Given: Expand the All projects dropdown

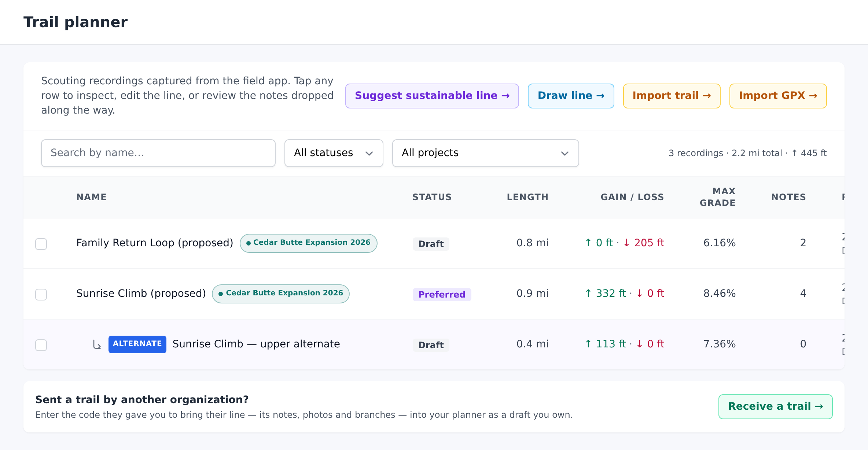Looking at the screenshot, I should 485,153.
